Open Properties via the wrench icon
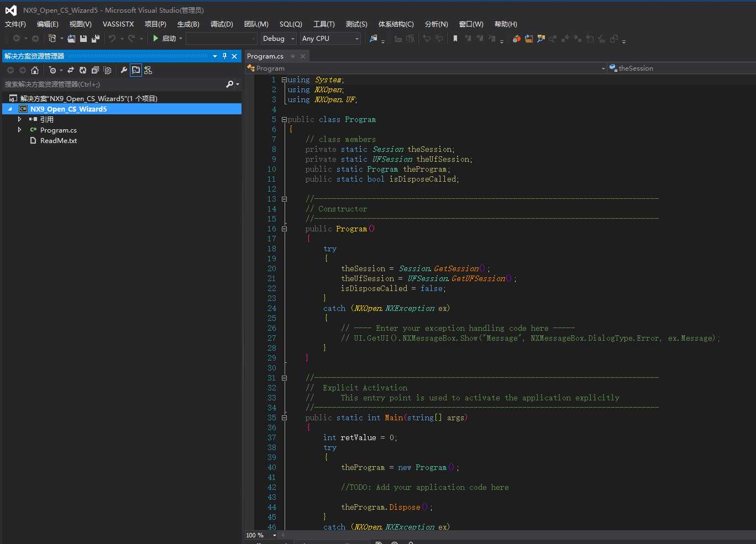The image size is (756, 544). point(124,70)
